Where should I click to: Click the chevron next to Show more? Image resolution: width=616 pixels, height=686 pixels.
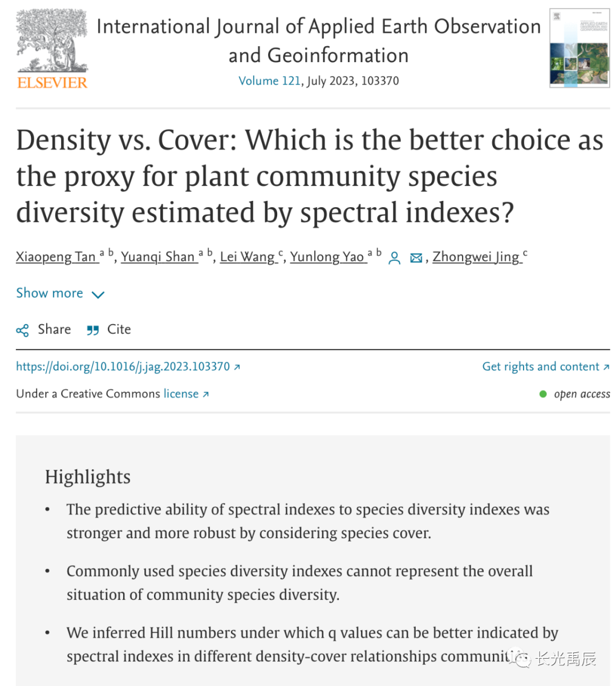tap(98, 295)
